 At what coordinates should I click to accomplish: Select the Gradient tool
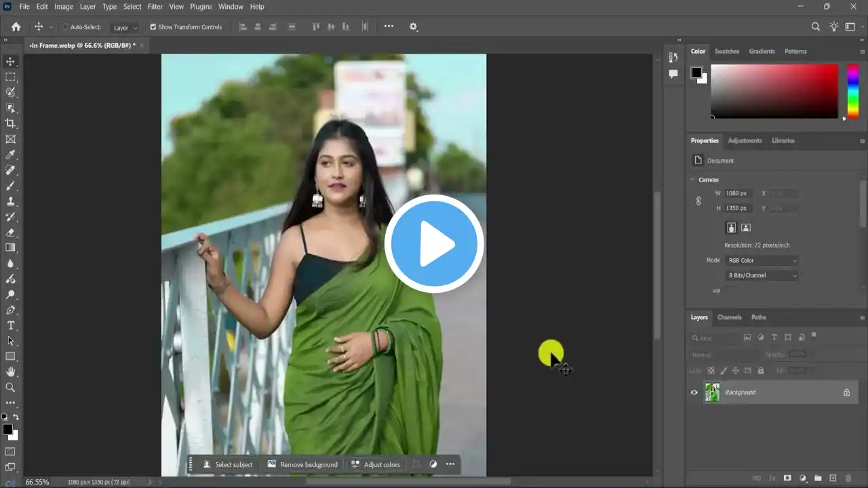pos(10,248)
